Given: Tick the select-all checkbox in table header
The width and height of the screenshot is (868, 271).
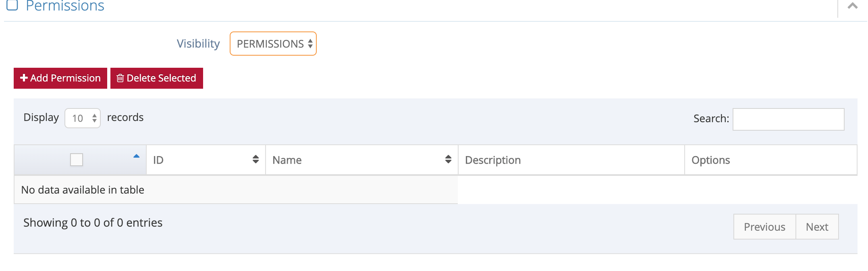Looking at the screenshot, I should coord(77,160).
